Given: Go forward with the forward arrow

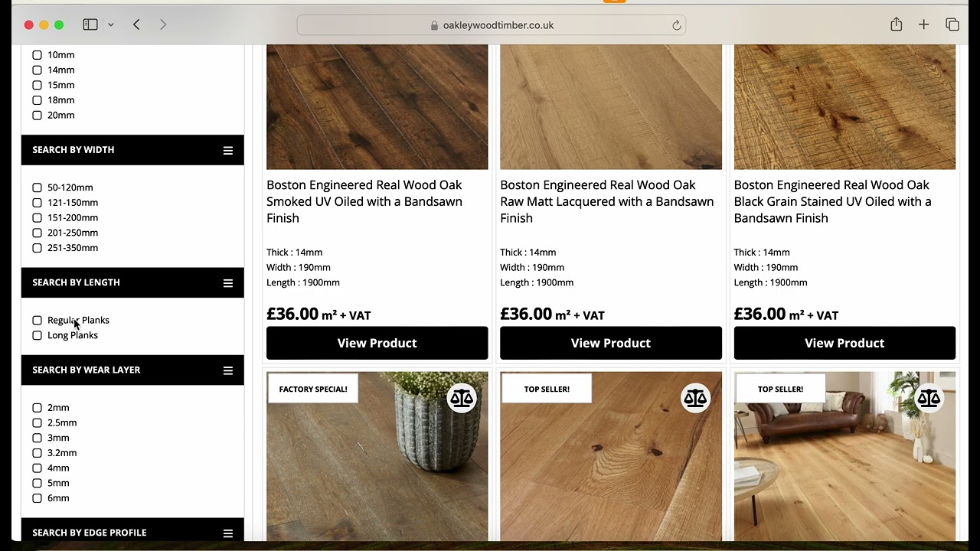Looking at the screenshot, I should pos(163,24).
